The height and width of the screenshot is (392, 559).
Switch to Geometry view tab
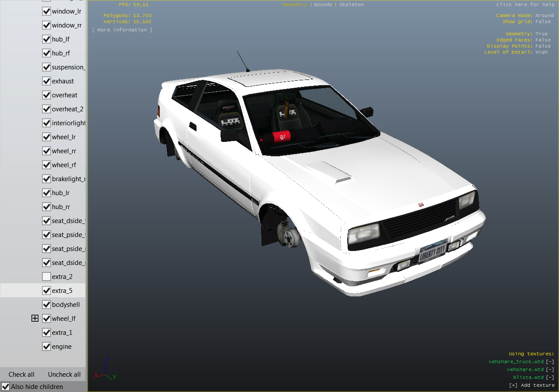(295, 4)
